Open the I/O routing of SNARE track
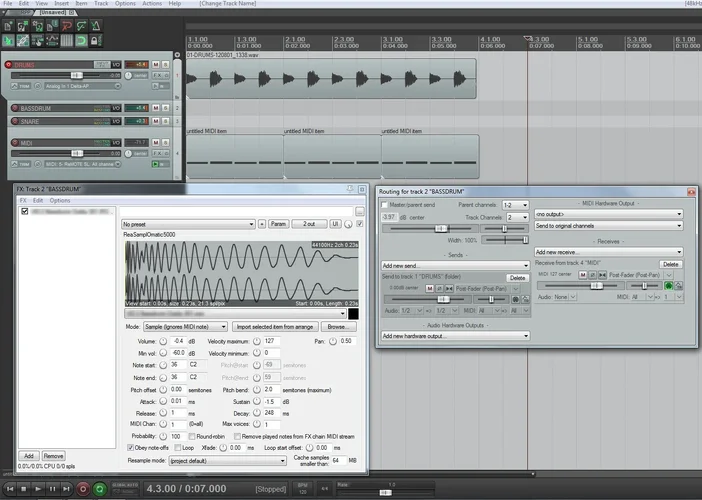This screenshot has height=500, width=702. point(116,121)
